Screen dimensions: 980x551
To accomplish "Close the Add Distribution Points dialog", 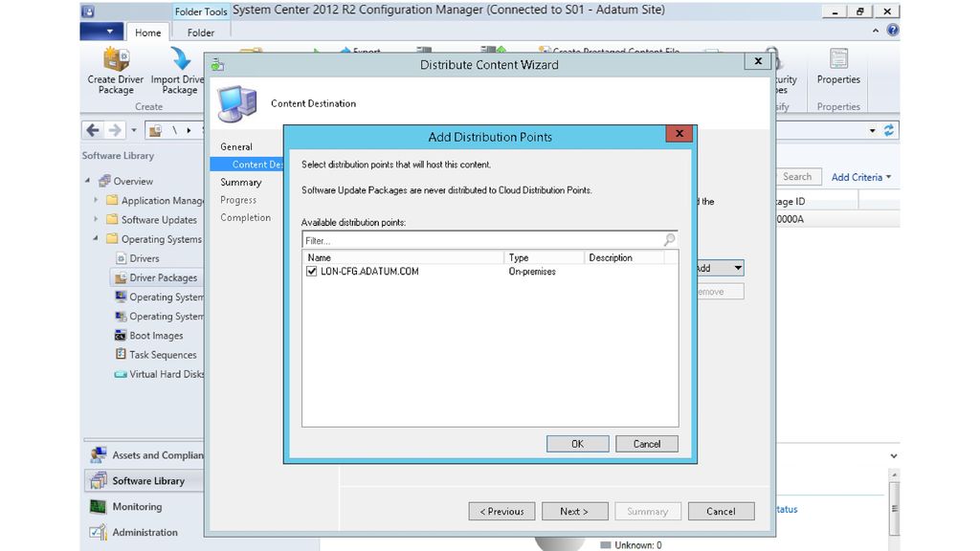I will (679, 133).
